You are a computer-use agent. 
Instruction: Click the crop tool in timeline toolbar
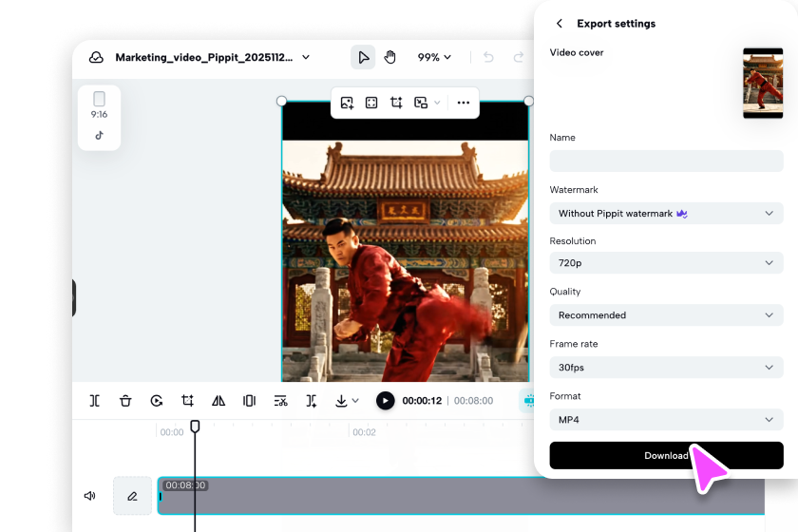tap(187, 401)
